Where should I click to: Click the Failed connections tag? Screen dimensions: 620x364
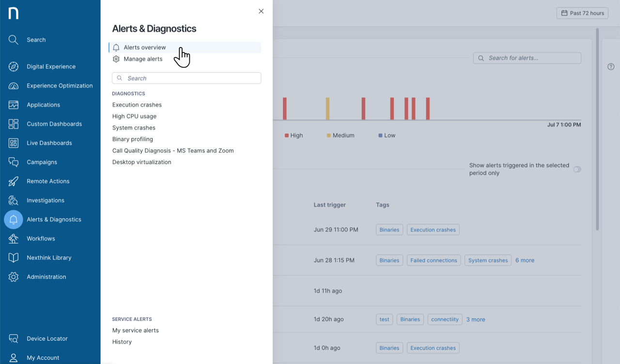pos(434,260)
